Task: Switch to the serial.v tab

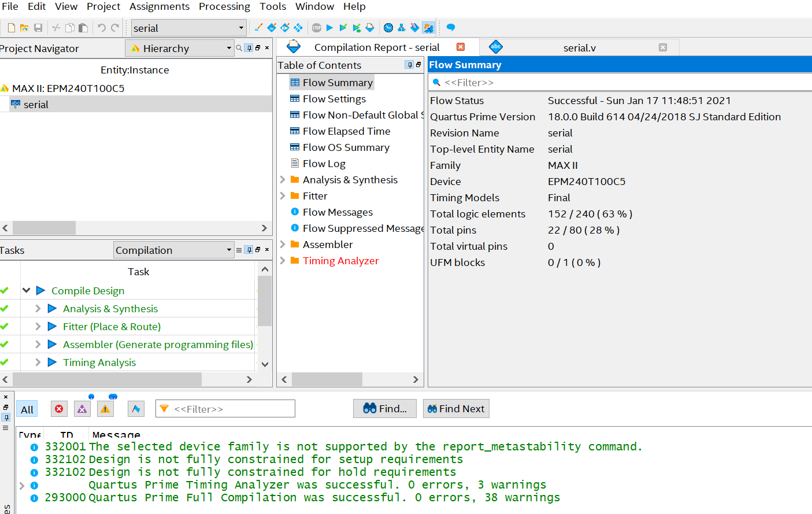Action: [x=579, y=47]
